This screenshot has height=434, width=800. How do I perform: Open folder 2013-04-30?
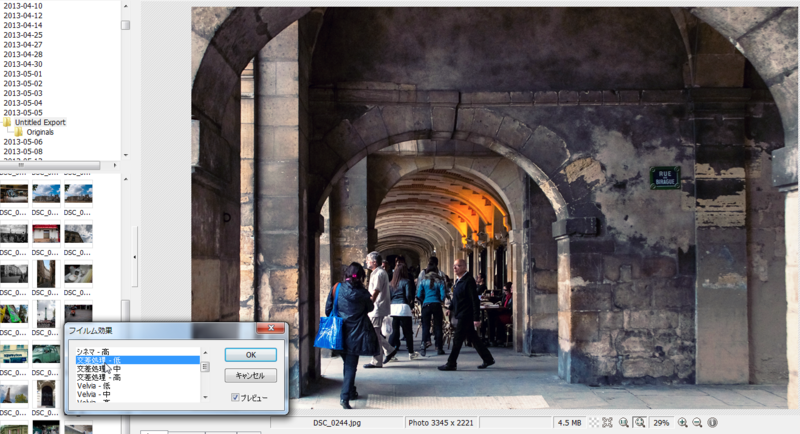tap(23, 64)
